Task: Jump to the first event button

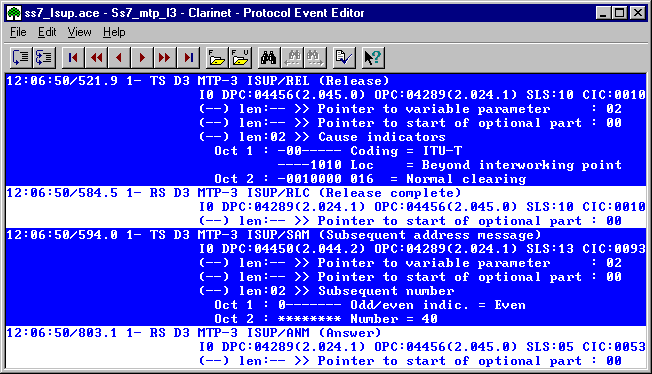Action: (x=73, y=57)
